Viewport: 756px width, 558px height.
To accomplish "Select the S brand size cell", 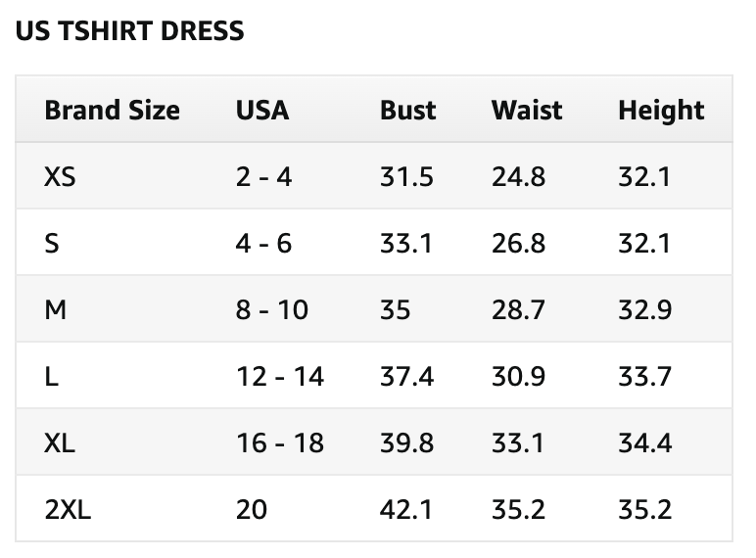I will (52, 243).
